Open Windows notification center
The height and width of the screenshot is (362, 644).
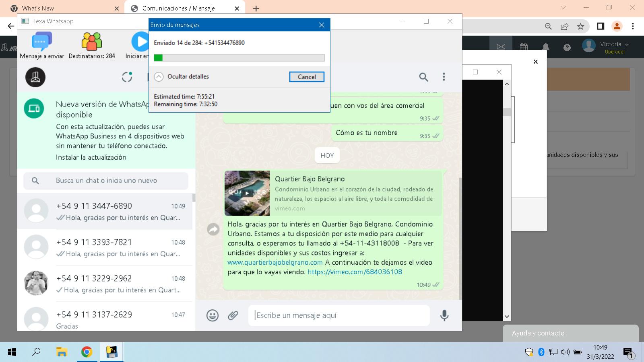[x=628, y=353]
